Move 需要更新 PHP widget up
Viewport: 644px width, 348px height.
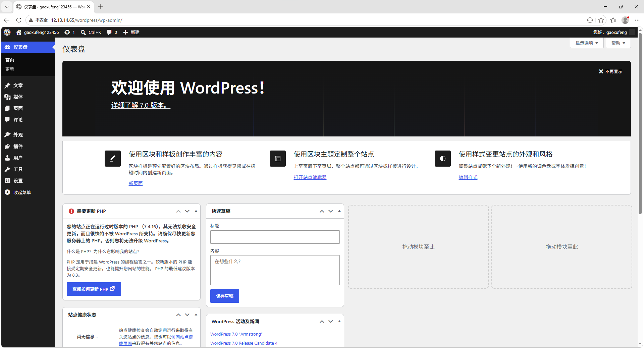178,211
